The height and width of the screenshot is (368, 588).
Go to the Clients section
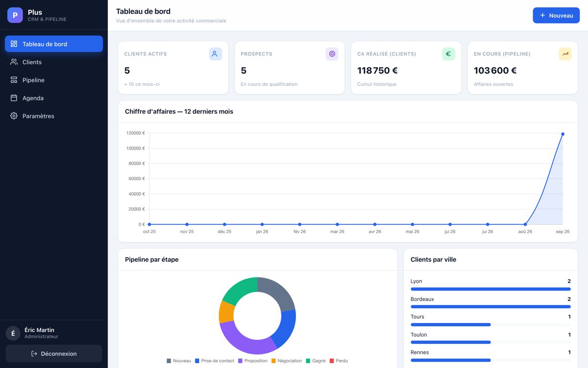tap(54, 62)
